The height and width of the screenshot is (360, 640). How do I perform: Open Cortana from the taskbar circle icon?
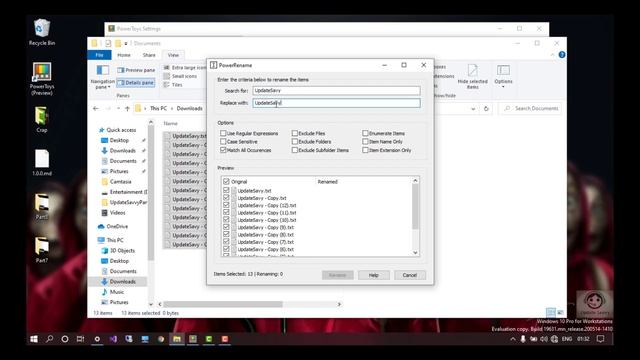click(x=65, y=339)
